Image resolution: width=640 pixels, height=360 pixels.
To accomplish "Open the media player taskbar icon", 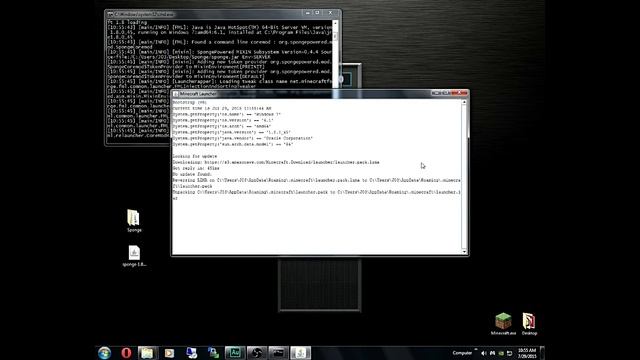I will (169, 353).
